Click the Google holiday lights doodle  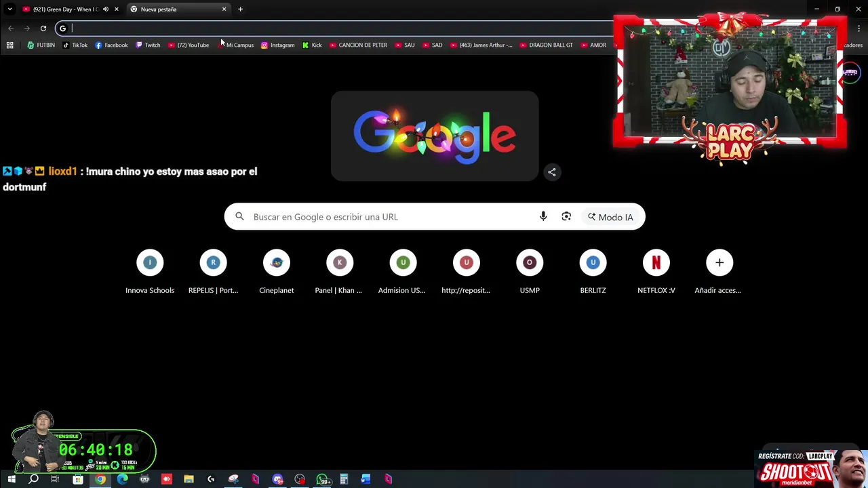435,136
